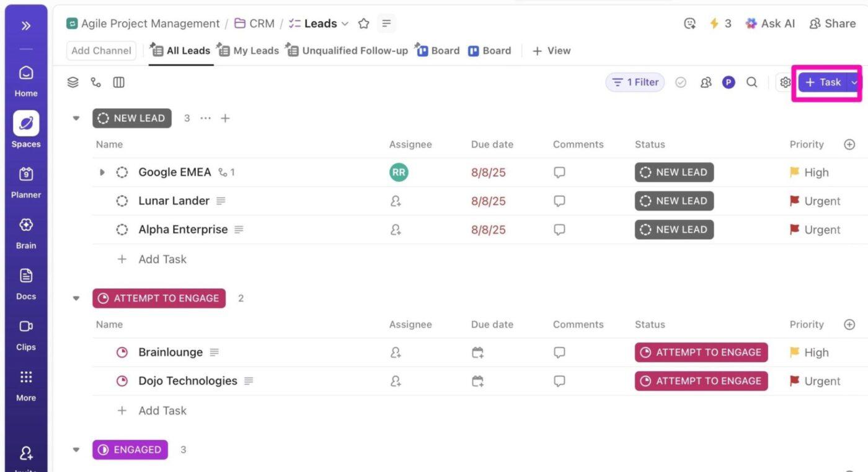Screen dimensions: 868x472
Task: Toggle show closed tasks with the checkmark icon
Action: [681, 82]
